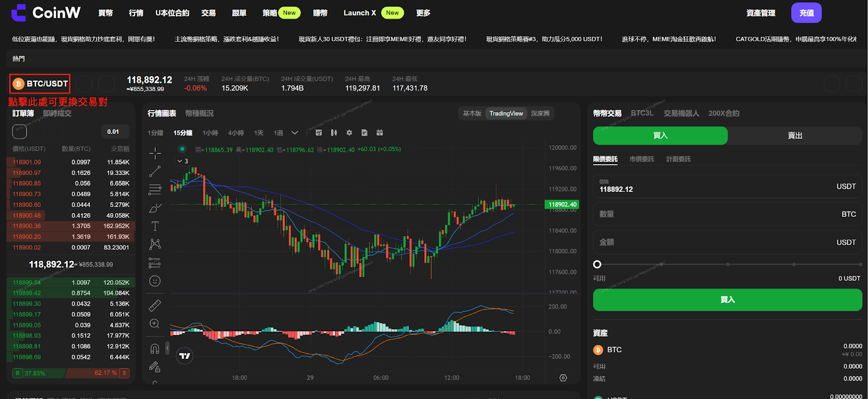Show combined order book view
Viewport: 868px width, 399px height.
(20, 131)
